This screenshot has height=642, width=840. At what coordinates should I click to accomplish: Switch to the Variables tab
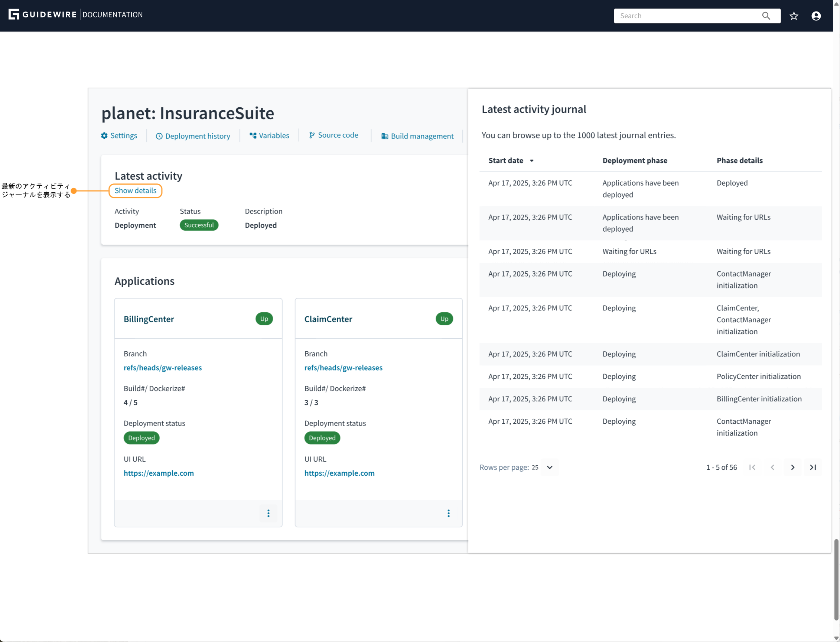(x=270, y=136)
